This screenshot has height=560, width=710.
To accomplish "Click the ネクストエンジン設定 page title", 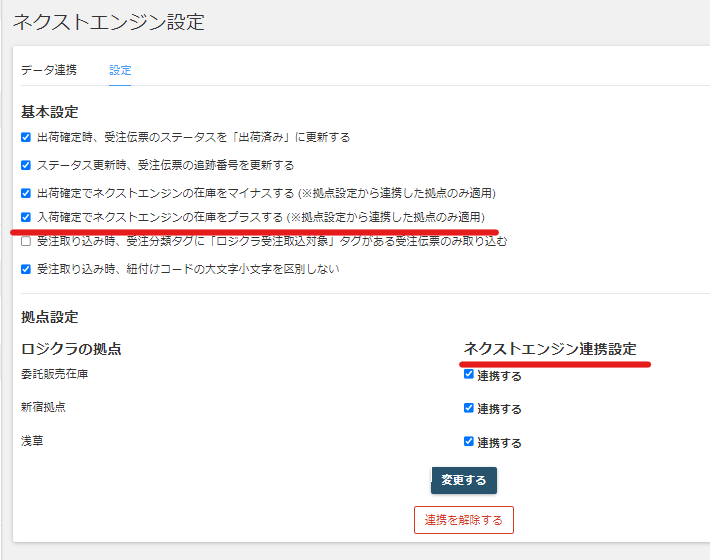I will coord(109,22).
